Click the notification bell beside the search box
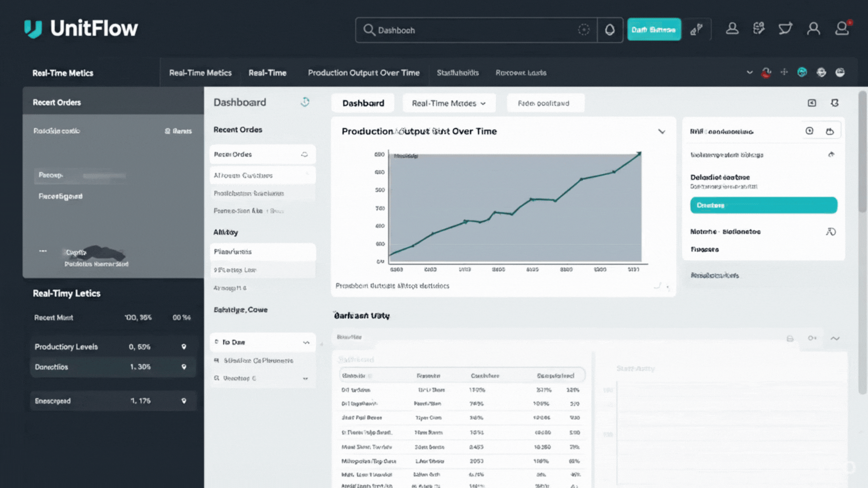Image resolution: width=868 pixels, height=488 pixels. 610,30
